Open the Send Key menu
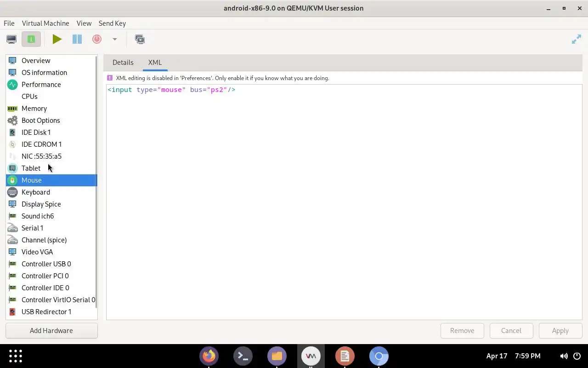 click(x=112, y=23)
